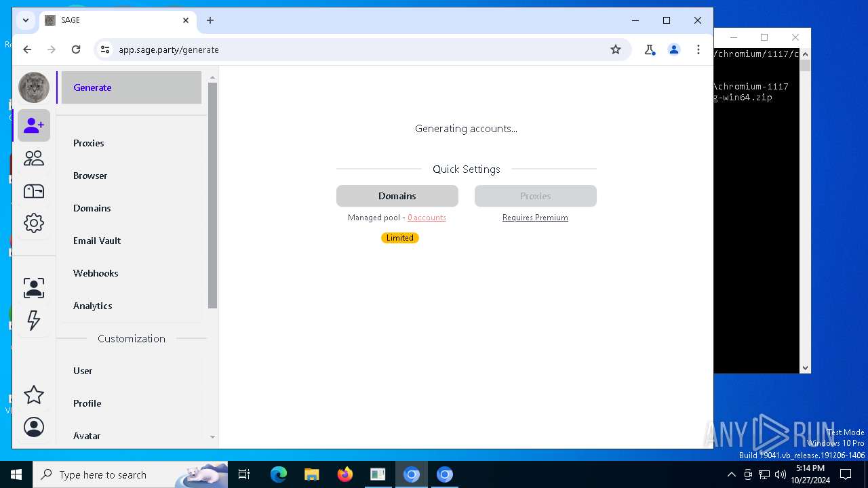Screen dimensions: 868x488
Task: Click the Proxies quick settings button
Action: pyautogui.click(x=536, y=196)
